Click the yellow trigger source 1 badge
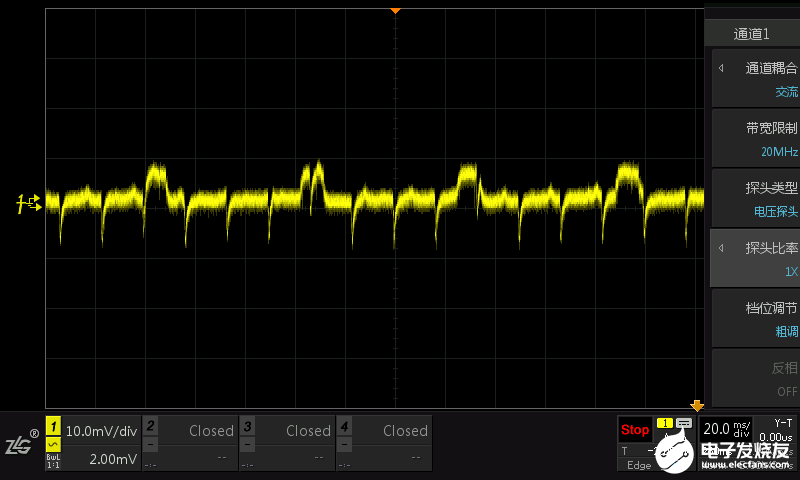The height and width of the screenshot is (480, 800). pos(664,423)
